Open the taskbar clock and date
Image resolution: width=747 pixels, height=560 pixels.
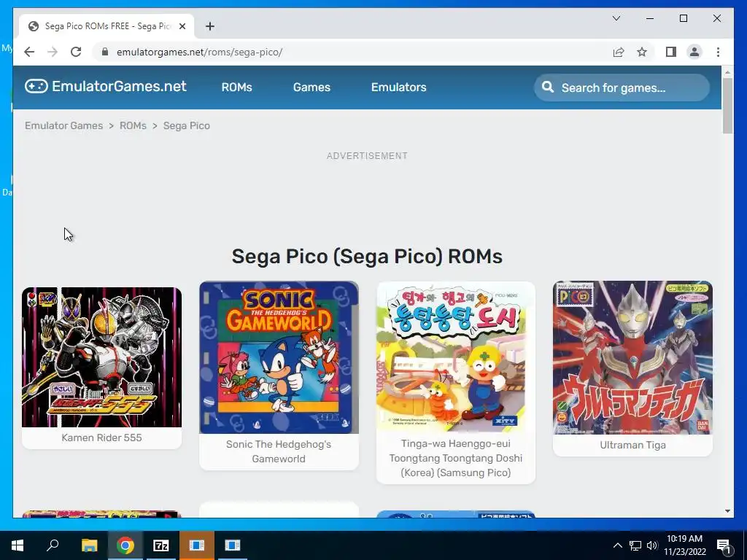685,545
